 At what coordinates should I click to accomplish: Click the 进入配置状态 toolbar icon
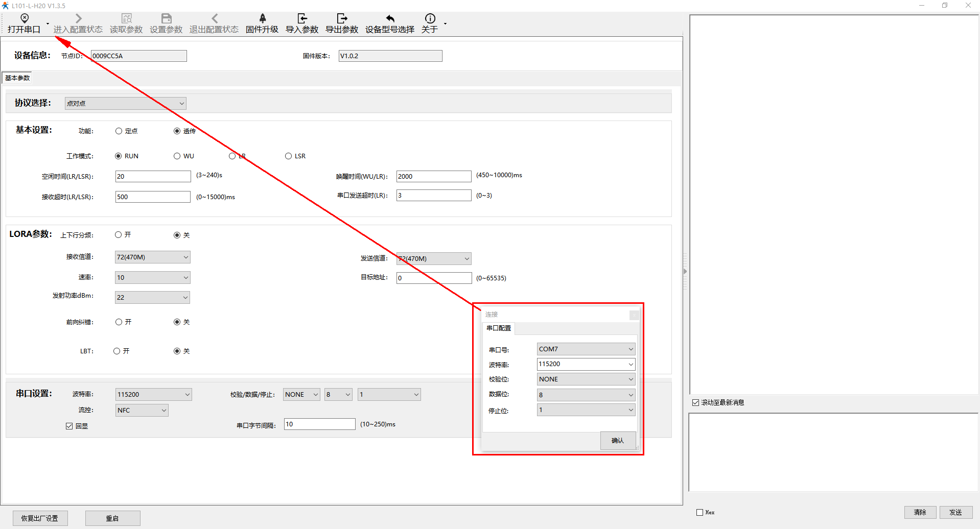78,19
